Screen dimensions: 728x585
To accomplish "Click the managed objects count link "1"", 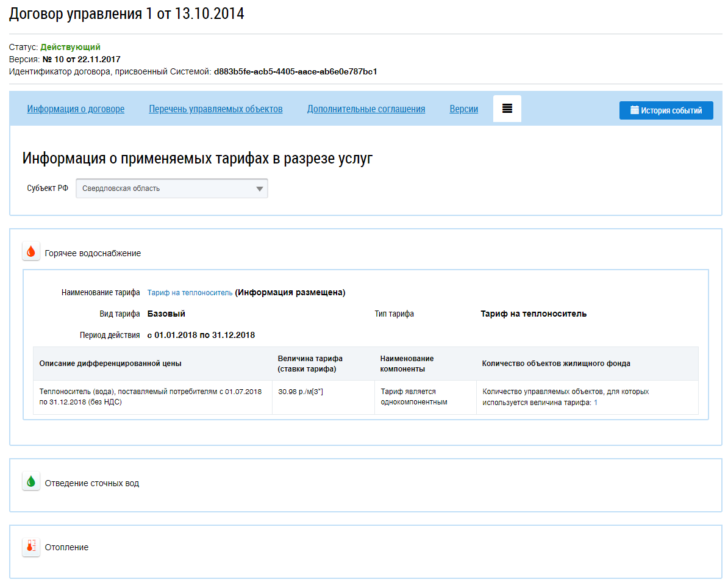I will (595, 403).
